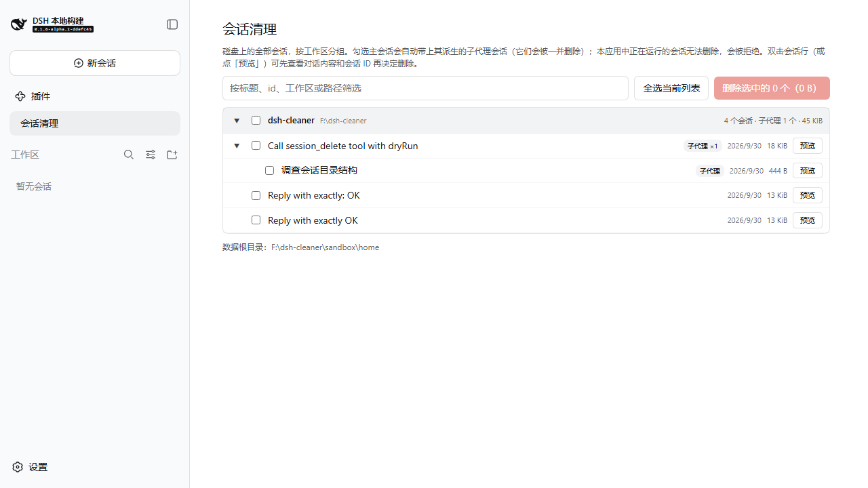Click the 444 B size value
868x488 pixels.
tap(778, 171)
